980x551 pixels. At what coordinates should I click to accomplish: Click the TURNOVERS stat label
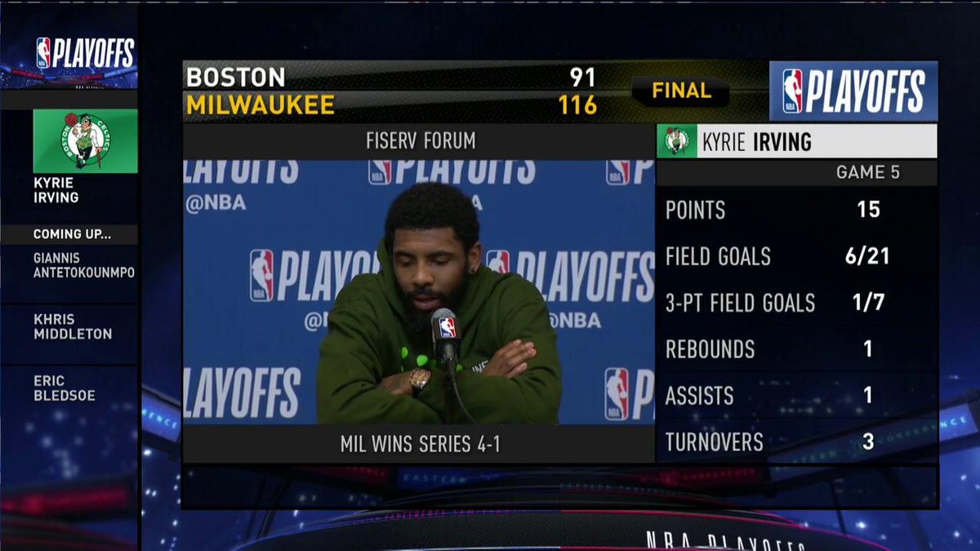point(714,442)
